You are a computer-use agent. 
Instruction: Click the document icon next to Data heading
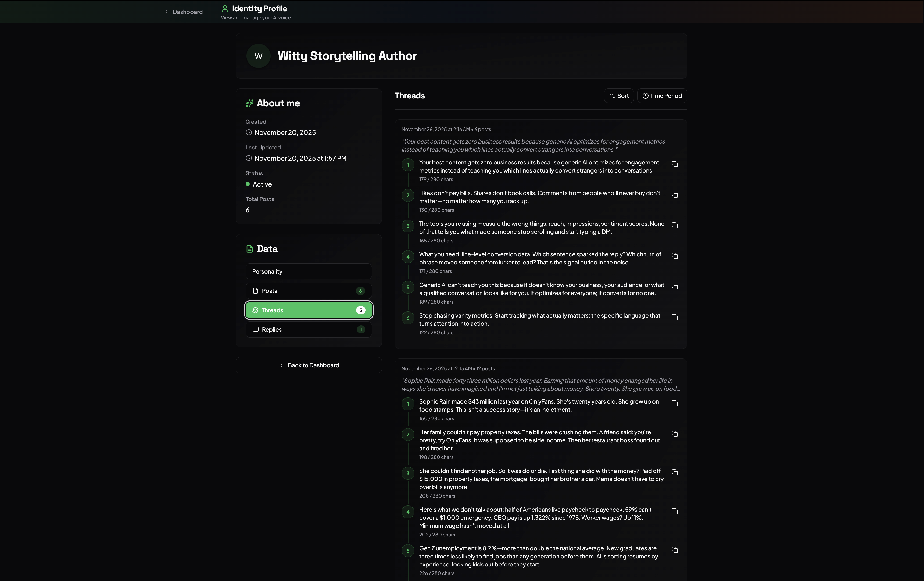tap(249, 249)
